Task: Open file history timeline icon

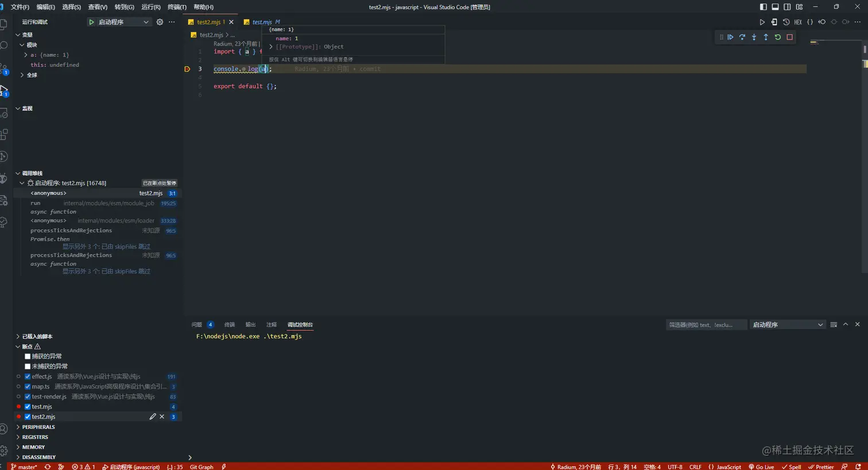Action: point(786,22)
